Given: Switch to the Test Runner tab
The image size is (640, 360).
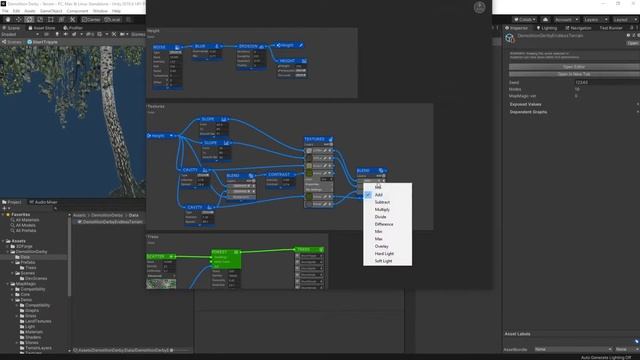Looking at the screenshot, I should [611, 28].
